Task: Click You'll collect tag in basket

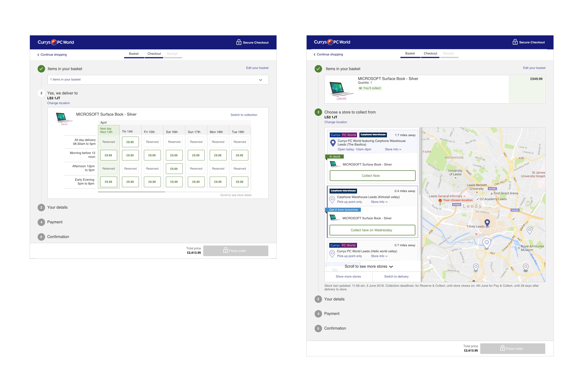Action: tap(370, 88)
